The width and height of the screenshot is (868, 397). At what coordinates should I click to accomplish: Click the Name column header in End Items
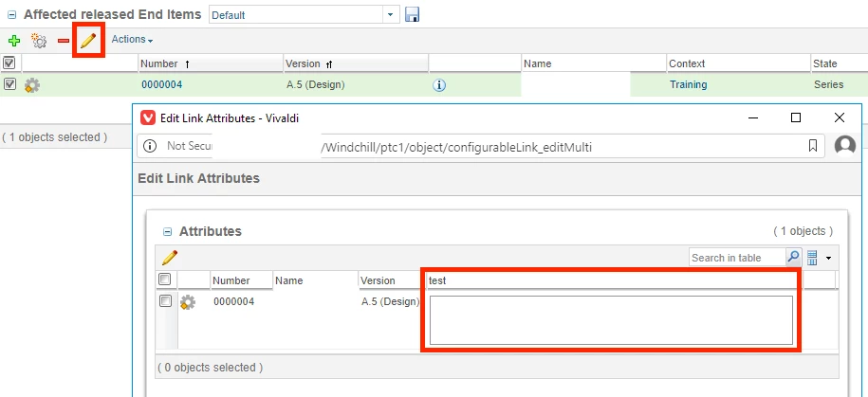tap(594, 63)
